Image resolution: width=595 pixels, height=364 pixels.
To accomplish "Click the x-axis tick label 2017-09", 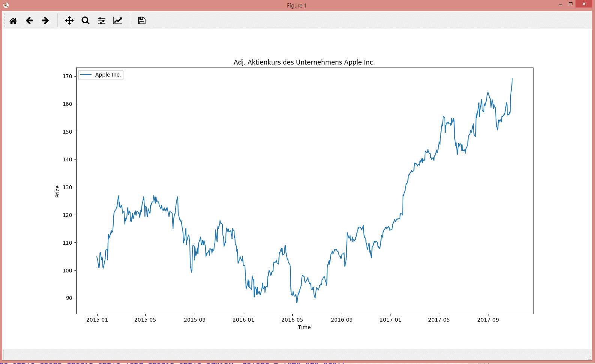I will coord(488,320).
